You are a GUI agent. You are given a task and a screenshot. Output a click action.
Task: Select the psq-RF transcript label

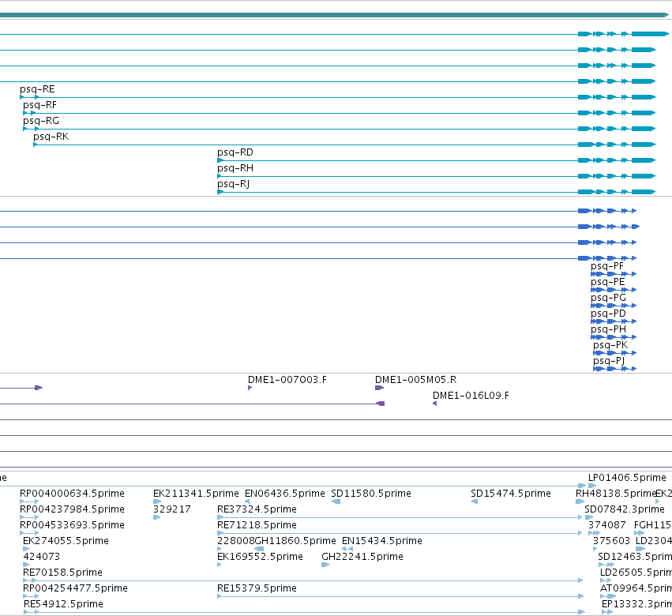point(39,105)
